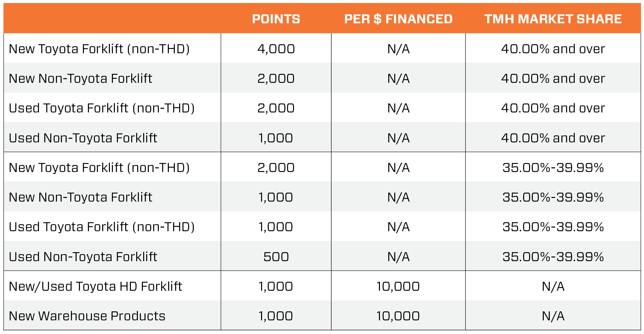Screen dimensions: 644x334
Task: Select the New/Used Toyota HD Forklift label
Action: (x=96, y=286)
